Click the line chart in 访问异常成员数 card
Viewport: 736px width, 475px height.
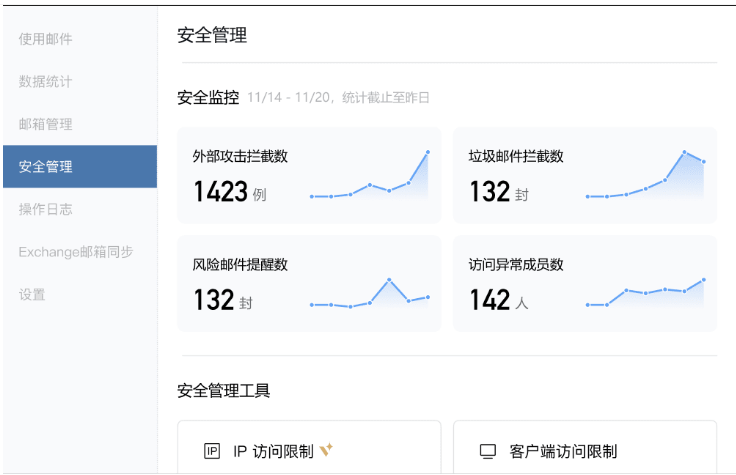click(645, 293)
